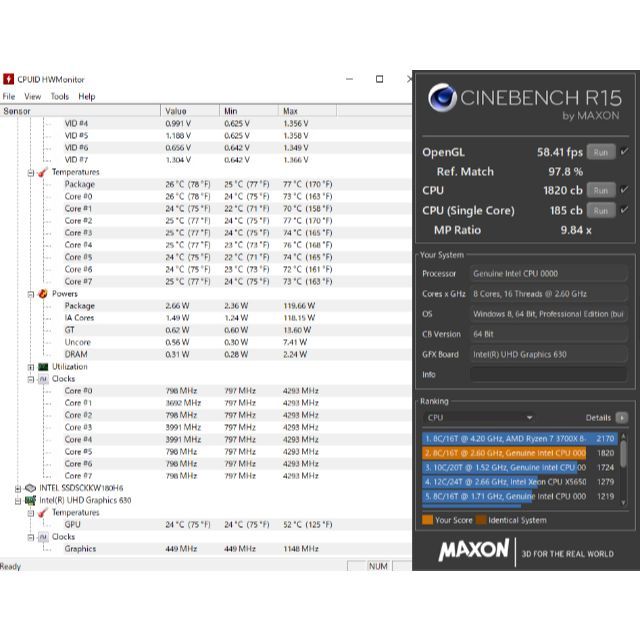Open the Ranking CPU dropdown
Screen dimensions: 640x640
pos(479,418)
